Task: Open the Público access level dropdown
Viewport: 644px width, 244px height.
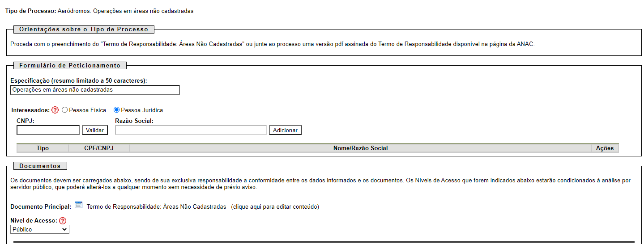Action: point(40,229)
